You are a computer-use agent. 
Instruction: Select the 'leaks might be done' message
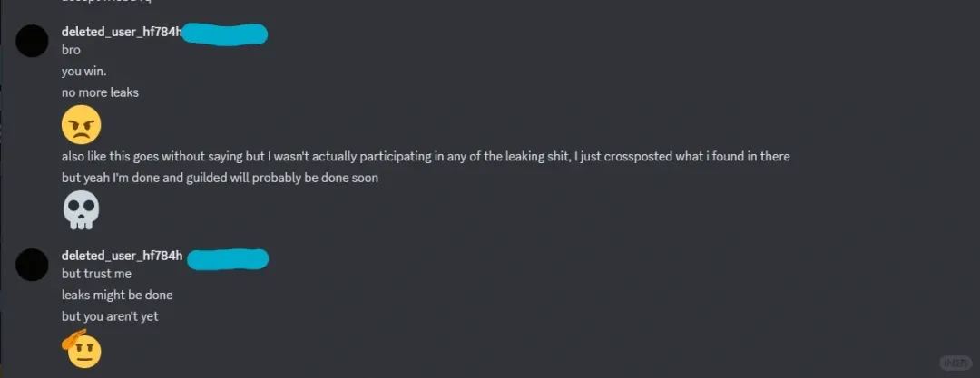click(x=117, y=295)
